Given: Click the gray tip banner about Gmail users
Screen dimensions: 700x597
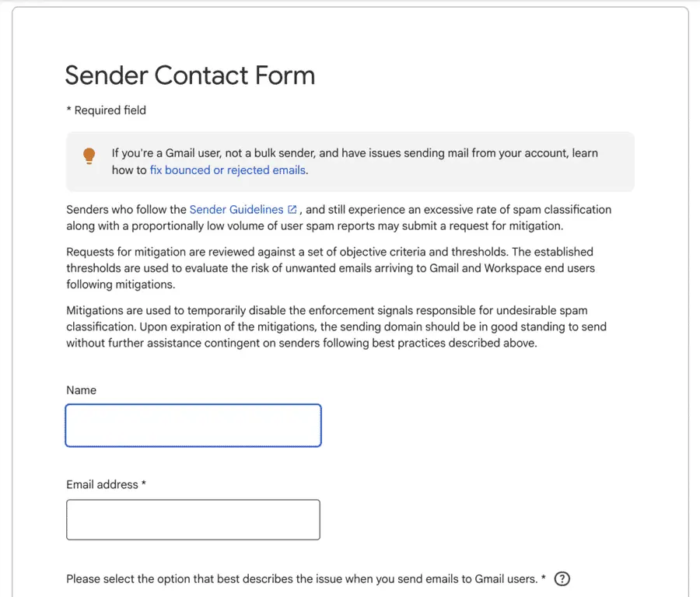Looking at the screenshot, I should pos(350,161).
